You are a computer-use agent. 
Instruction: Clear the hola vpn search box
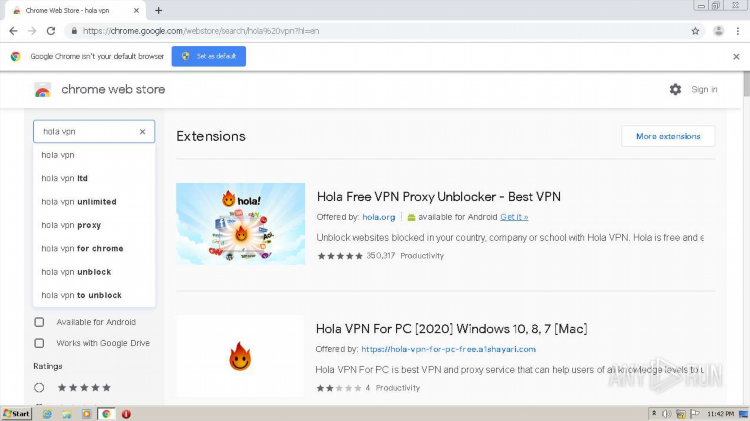point(142,132)
